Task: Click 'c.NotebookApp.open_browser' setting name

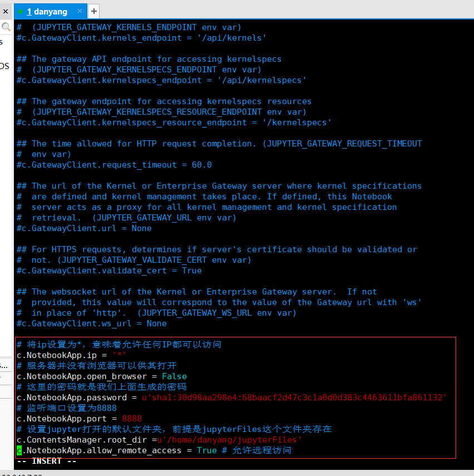Action: click(82, 376)
